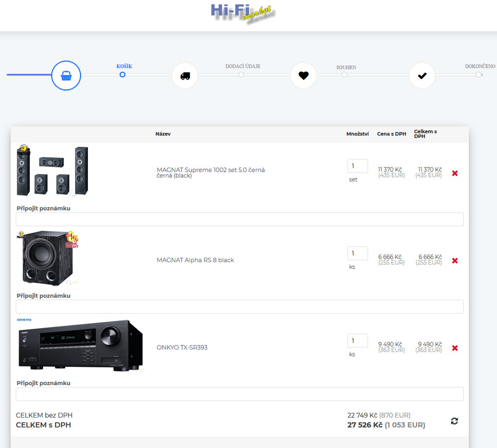
Task: Click note field under MAGNAT Supreme set
Action: pyautogui.click(x=240, y=220)
